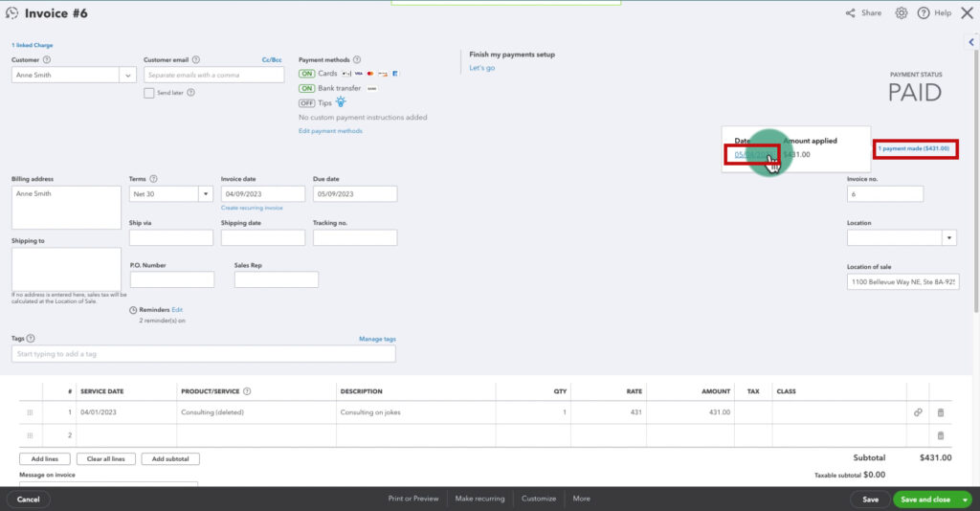Click Print or Preview in footer
The height and width of the screenshot is (511, 980).
click(x=413, y=499)
